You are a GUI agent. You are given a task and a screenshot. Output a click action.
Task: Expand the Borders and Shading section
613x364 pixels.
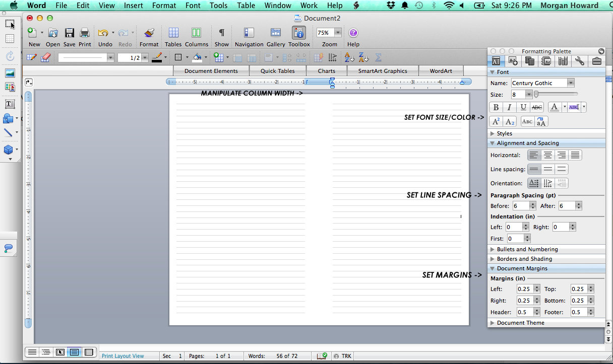493,259
